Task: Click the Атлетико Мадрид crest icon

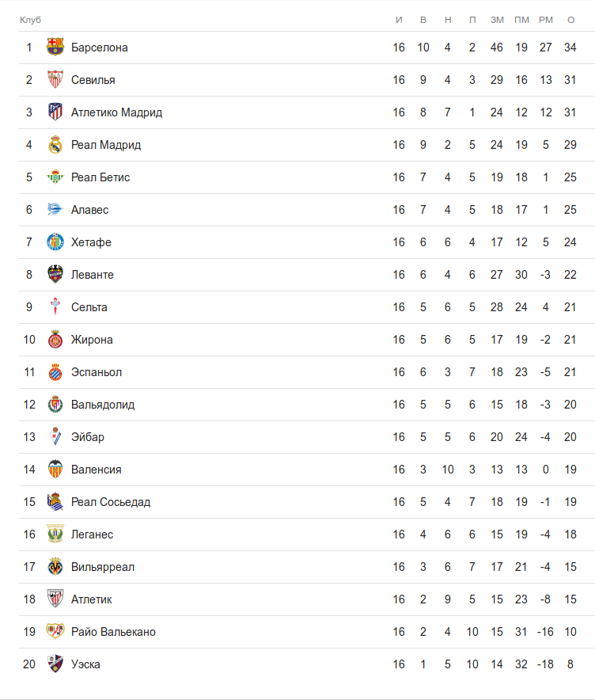Action: 55,112
